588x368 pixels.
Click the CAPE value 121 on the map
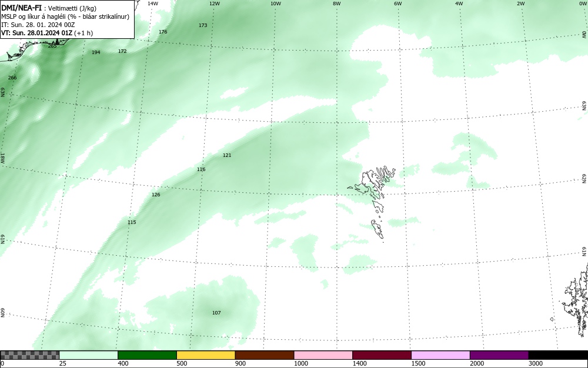pyautogui.click(x=227, y=155)
